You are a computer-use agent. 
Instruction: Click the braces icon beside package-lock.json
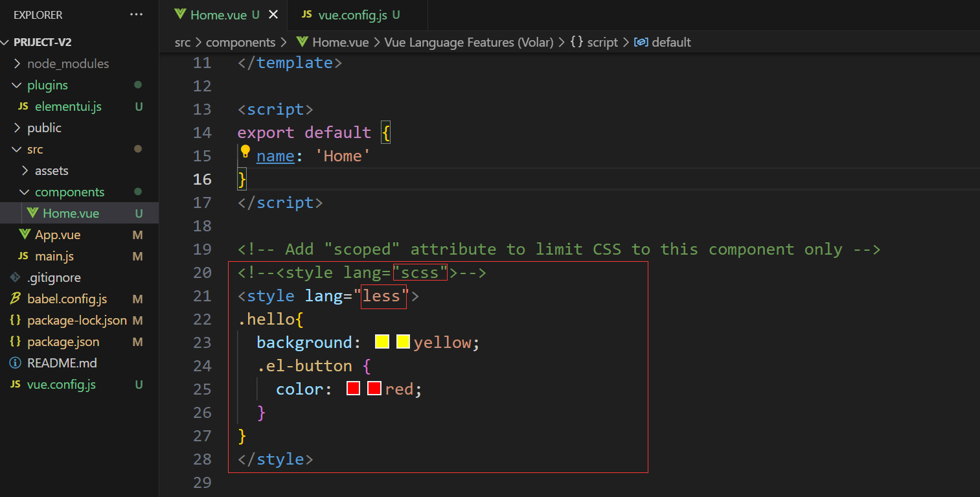(x=15, y=320)
